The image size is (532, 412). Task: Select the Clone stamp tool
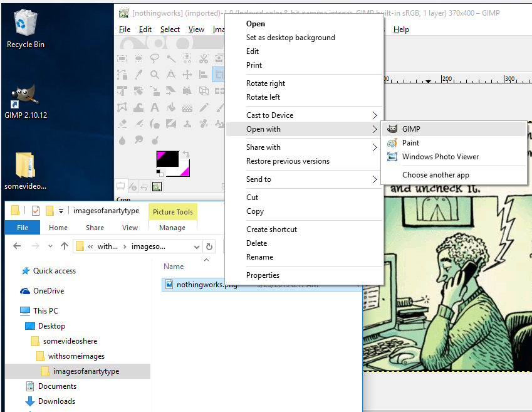[187, 124]
